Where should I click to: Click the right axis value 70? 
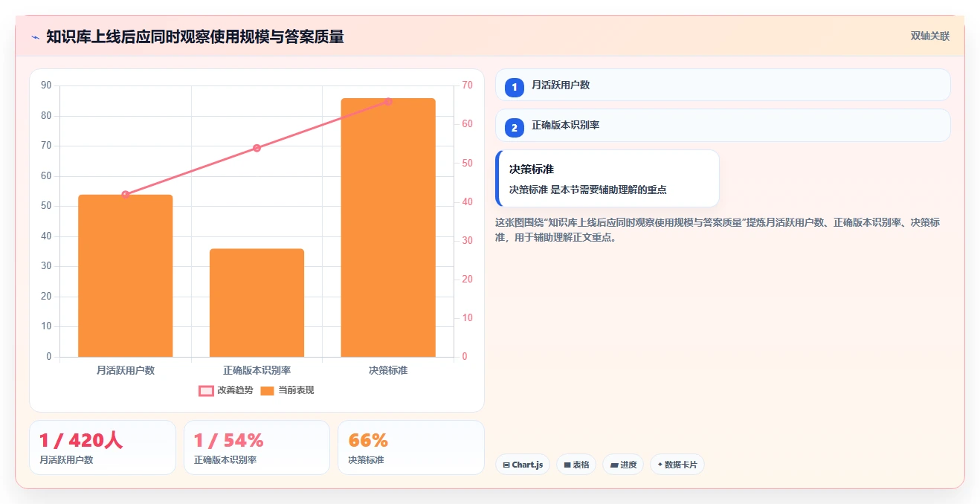tap(467, 85)
